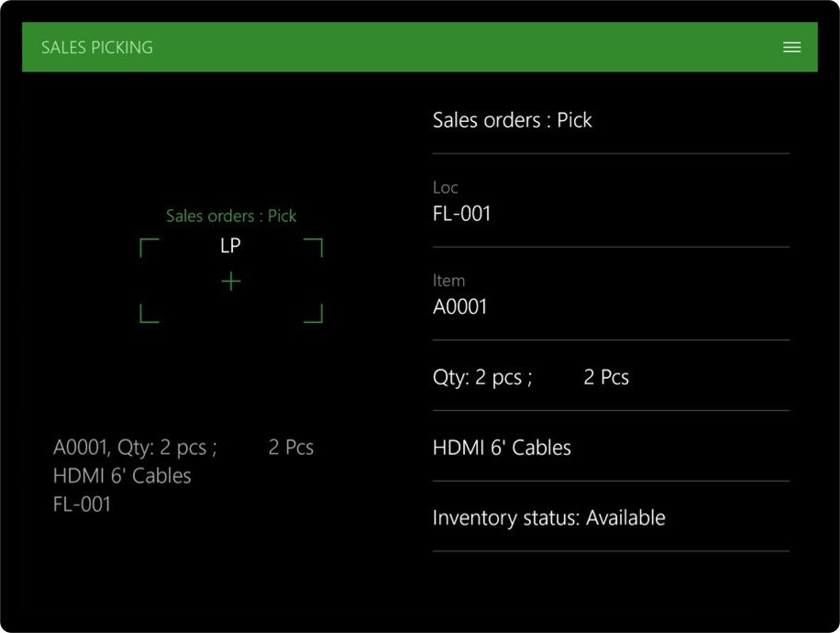
Task: Select the LP scan target label
Action: tap(229, 245)
